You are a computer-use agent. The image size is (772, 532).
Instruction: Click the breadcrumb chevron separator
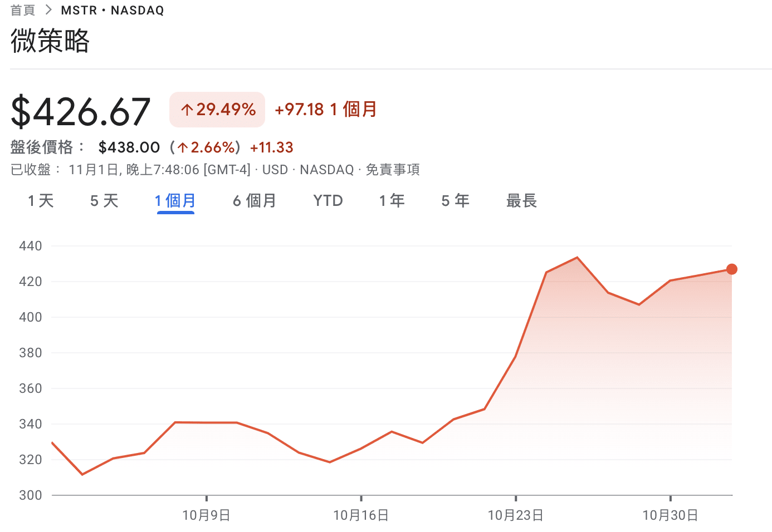click(48, 10)
